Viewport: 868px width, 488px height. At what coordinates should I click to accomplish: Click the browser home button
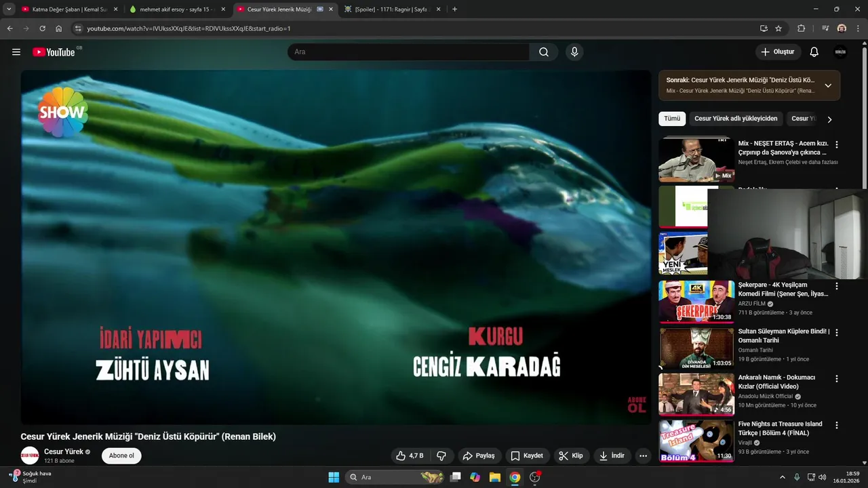[x=59, y=28]
